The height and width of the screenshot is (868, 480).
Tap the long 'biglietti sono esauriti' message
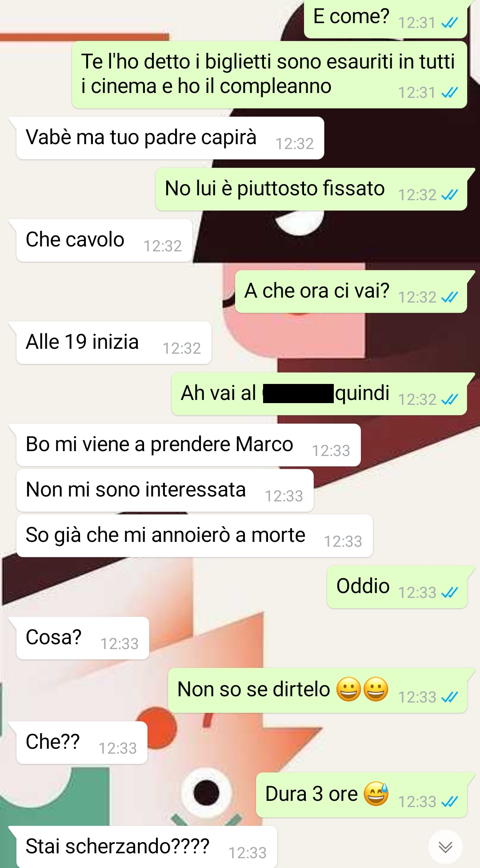point(269,75)
